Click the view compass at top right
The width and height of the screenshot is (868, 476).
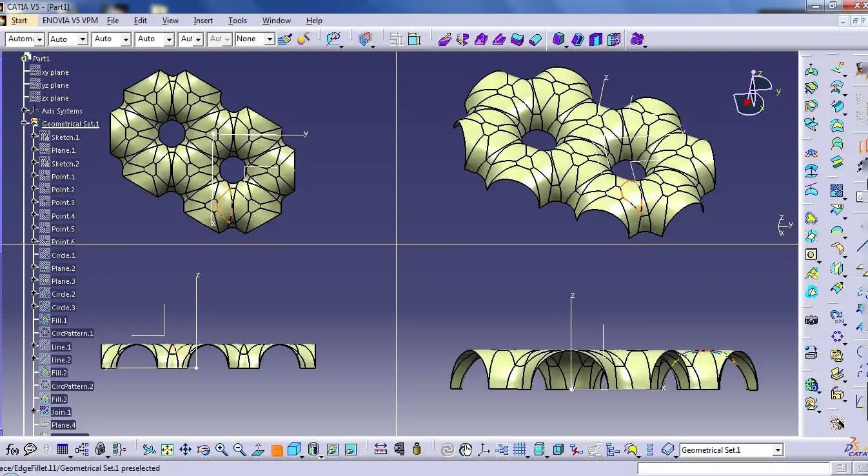[752, 92]
